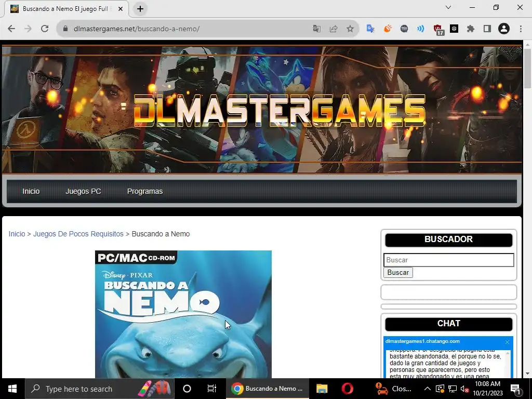This screenshot has width=532, height=399.
Task: Click the road closure news taskbar widget
Action: click(x=394, y=389)
